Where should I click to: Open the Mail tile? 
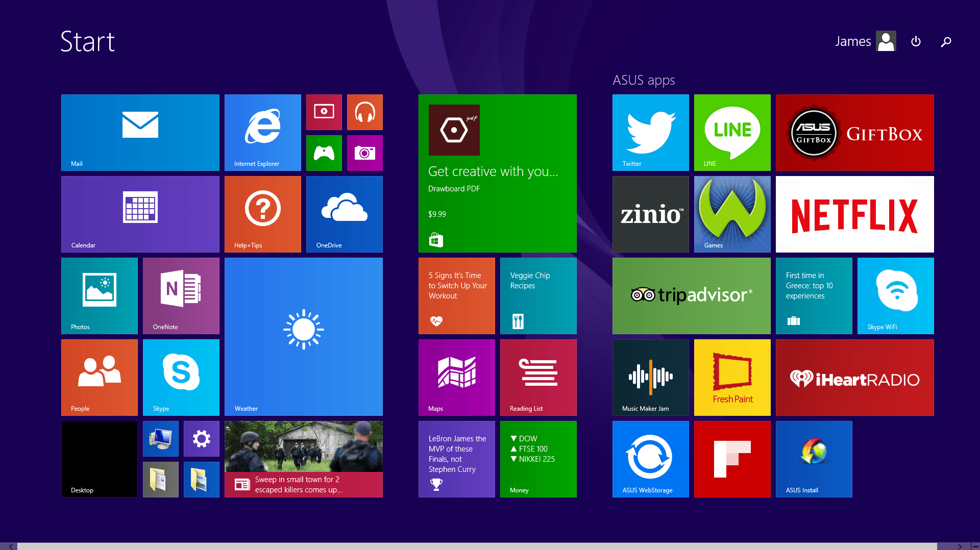(140, 133)
